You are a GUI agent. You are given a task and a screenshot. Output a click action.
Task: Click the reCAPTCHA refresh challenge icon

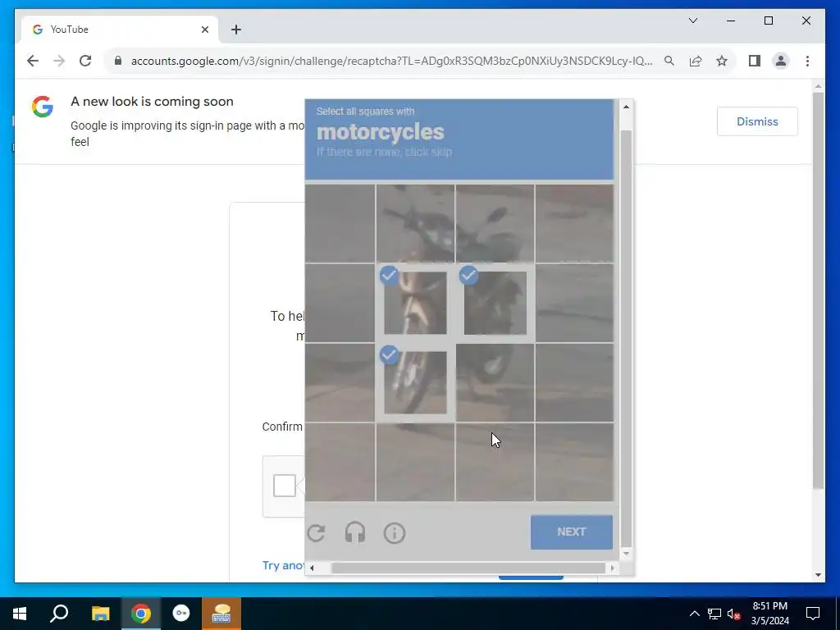coord(316,533)
